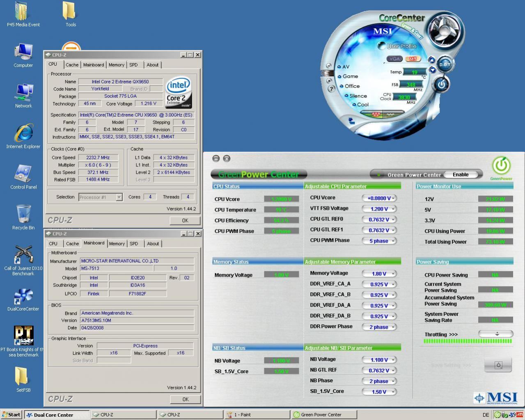Viewport: 525px width, 420px height.
Task: Select the Tools folder desktop icon
Action: tap(71, 14)
